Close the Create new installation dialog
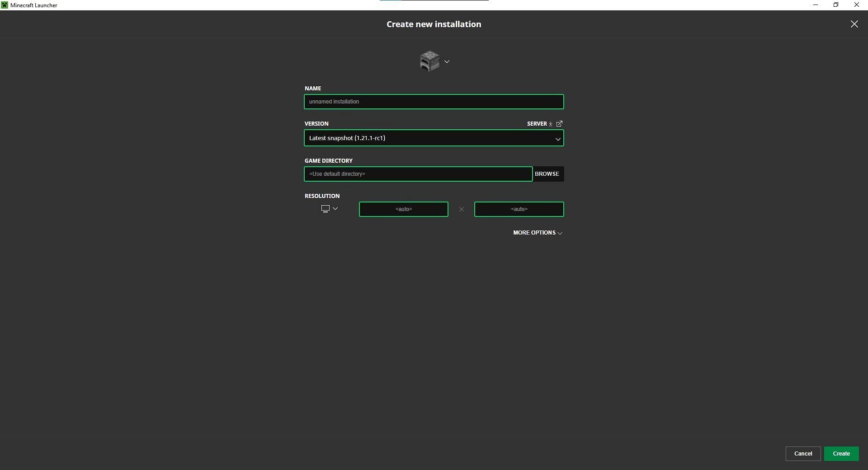The width and height of the screenshot is (868, 470). pyautogui.click(x=854, y=24)
